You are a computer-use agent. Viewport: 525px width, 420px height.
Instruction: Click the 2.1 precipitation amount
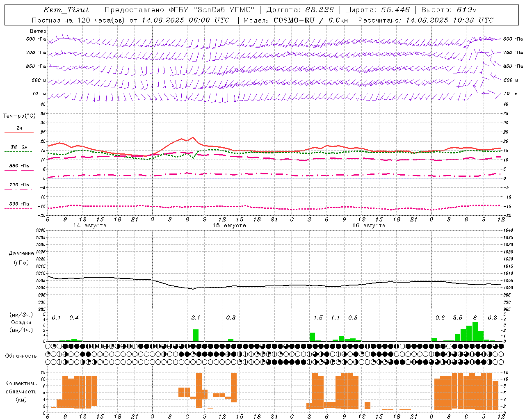click(x=196, y=318)
